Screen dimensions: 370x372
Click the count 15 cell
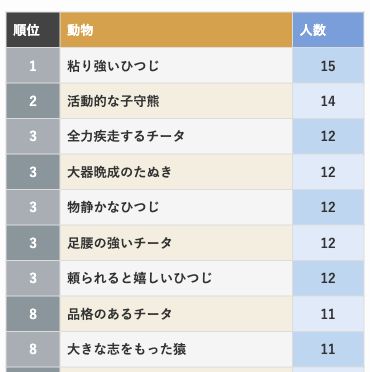click(x=328, y=65)
